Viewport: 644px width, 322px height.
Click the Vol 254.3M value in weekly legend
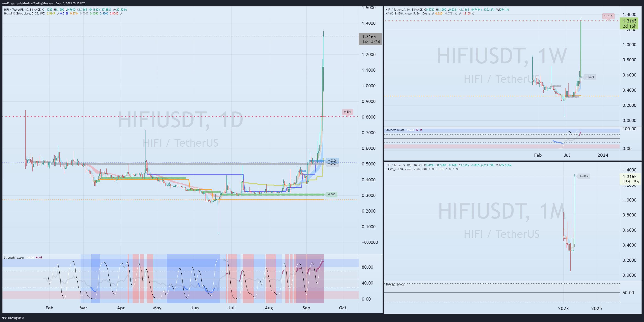[502, 9]
